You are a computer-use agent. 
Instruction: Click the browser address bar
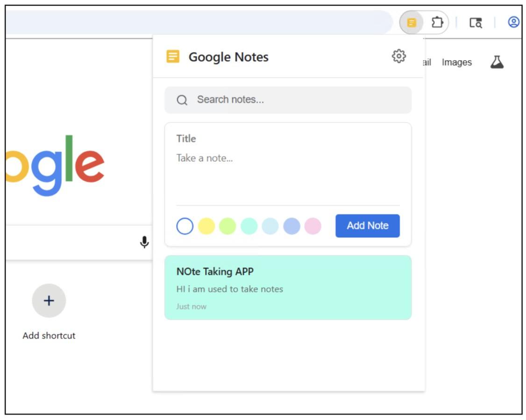tap(199, 22)
